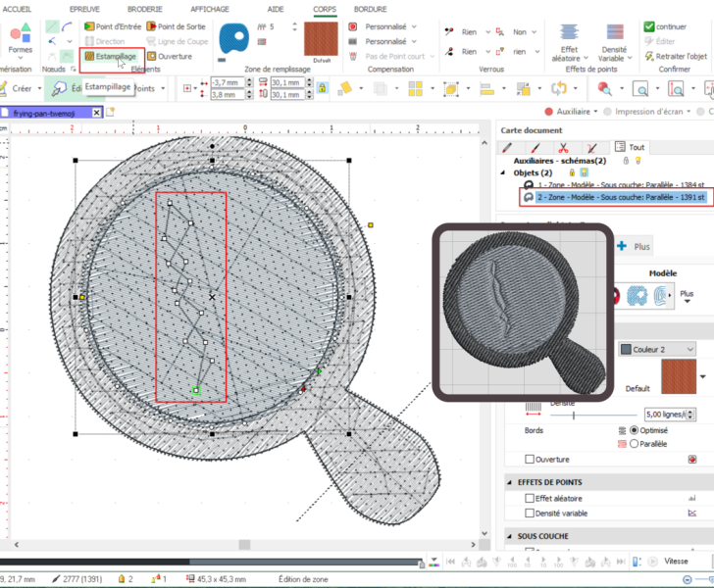Select the Édition node tool icon
The image size is (714, 588).
(59, 88)
